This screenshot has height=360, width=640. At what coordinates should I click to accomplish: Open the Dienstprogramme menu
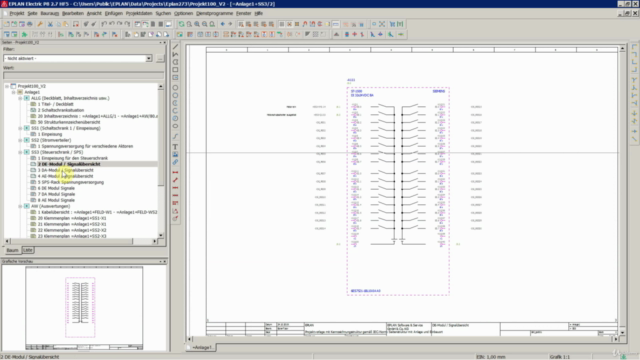point(214,13)
